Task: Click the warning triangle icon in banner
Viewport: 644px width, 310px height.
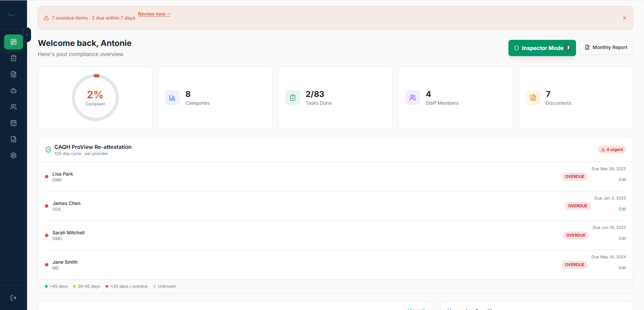Action: [x=46, y=18]
